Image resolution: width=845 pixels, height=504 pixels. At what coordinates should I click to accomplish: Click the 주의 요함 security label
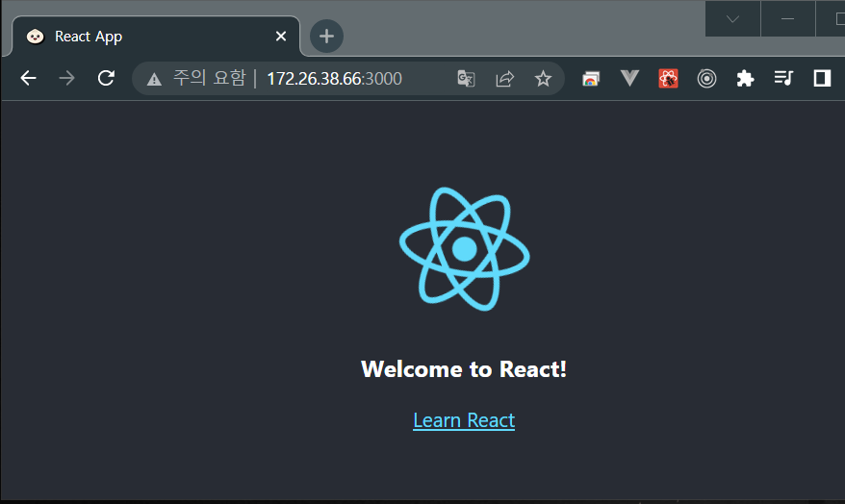point(209,78)
